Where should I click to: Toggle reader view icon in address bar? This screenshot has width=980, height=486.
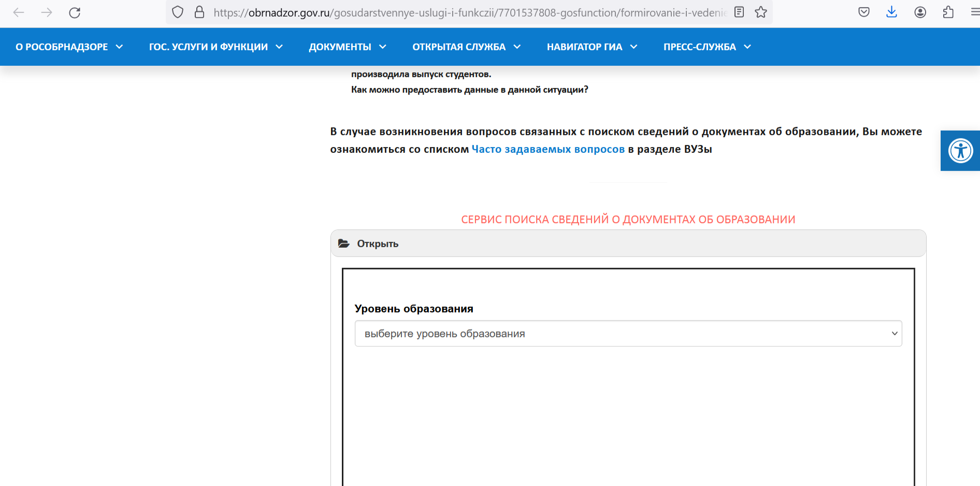tap(739, 12)
